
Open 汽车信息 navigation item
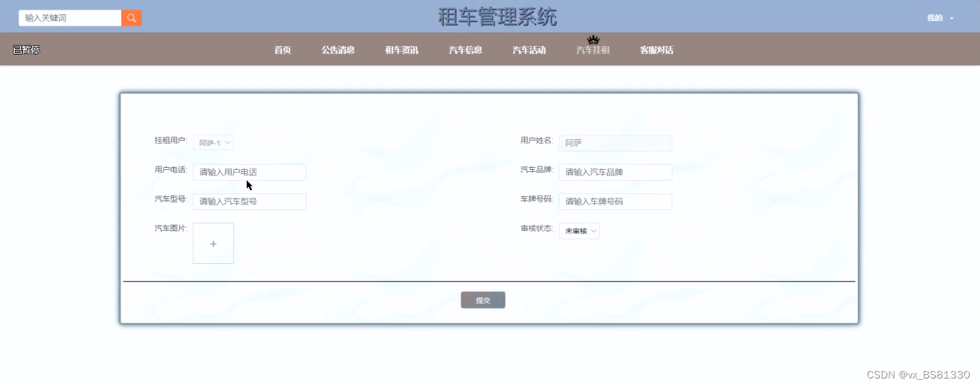[x=465, y=50]
